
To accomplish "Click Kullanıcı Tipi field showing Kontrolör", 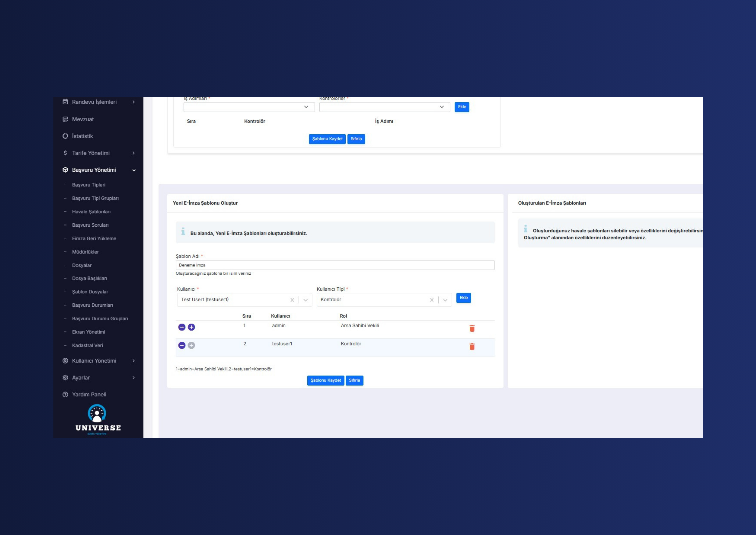I will (384, 300).
